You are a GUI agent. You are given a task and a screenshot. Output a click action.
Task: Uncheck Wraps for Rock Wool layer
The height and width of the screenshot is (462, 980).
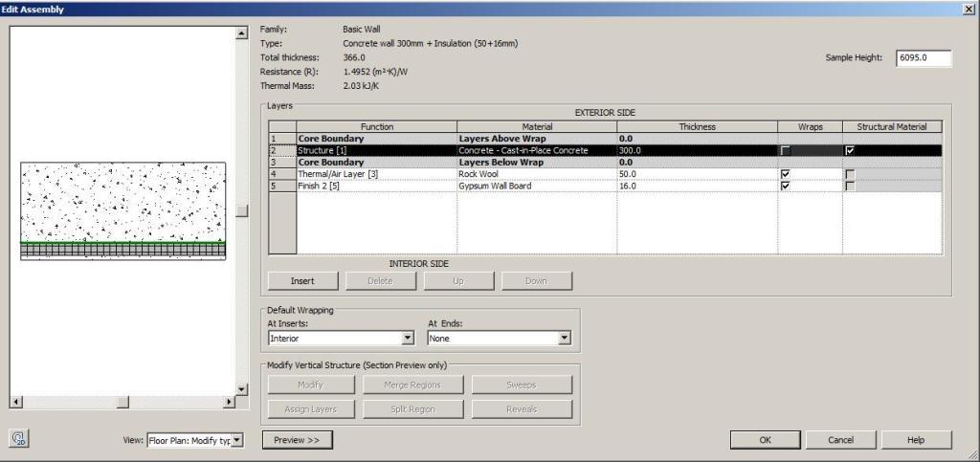tap(786, 174)
